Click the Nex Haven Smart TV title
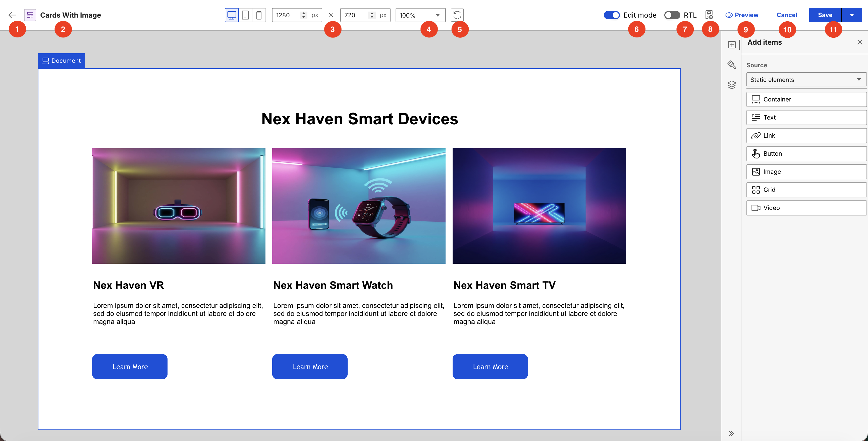The image size is (868, 441). coord(504,285)
